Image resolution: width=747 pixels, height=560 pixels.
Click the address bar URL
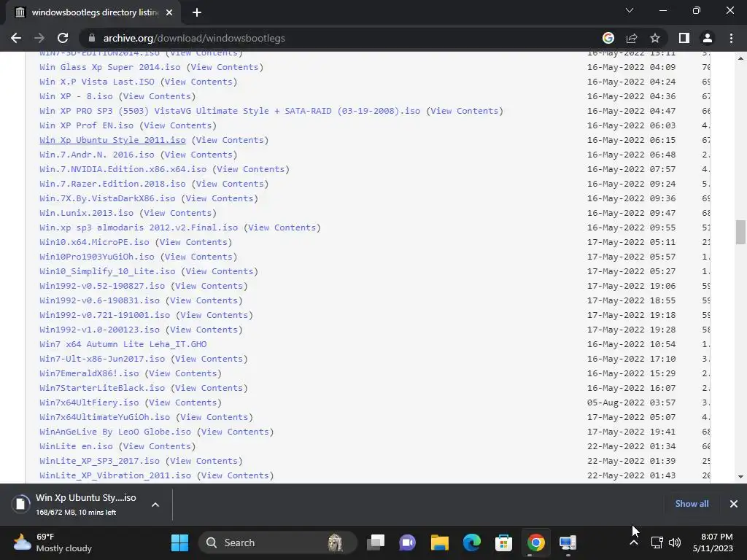194,38
